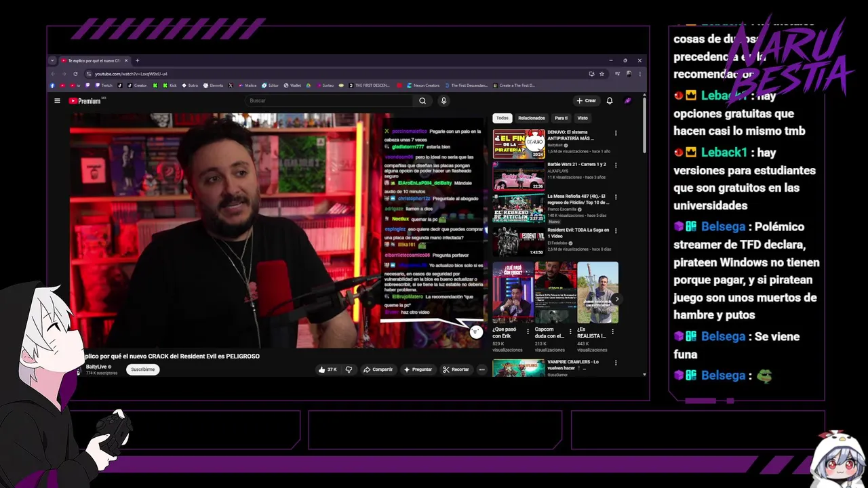Click the Recortar clip button
The image size is (868, 488).
point(456,369)
